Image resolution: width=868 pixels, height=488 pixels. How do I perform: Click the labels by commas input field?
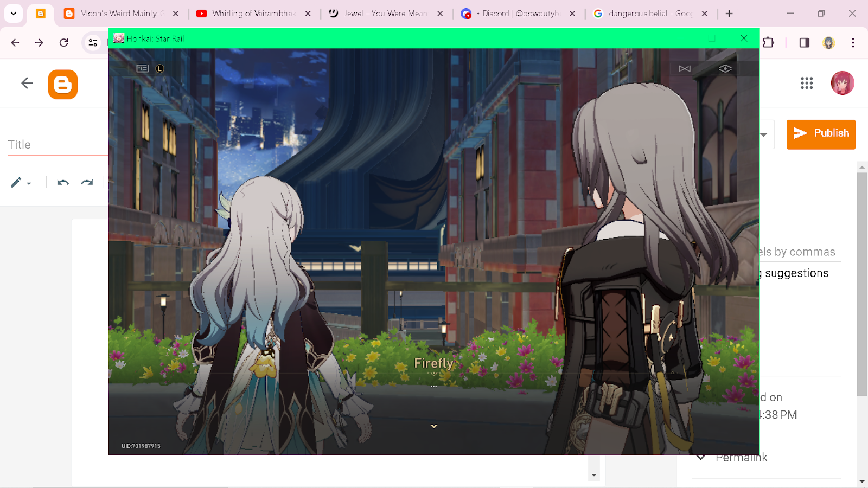(800, 252)
